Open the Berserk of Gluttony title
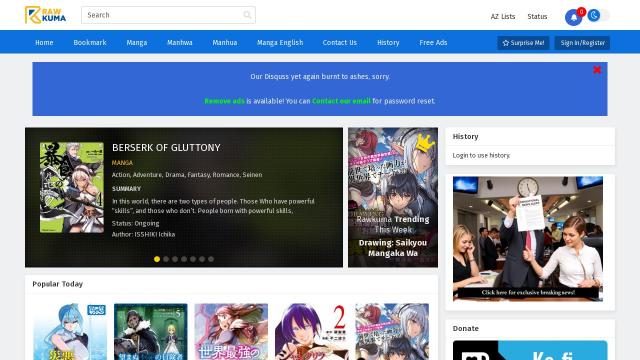The height and width of the screenshot is (360, 640). [166, 148]
